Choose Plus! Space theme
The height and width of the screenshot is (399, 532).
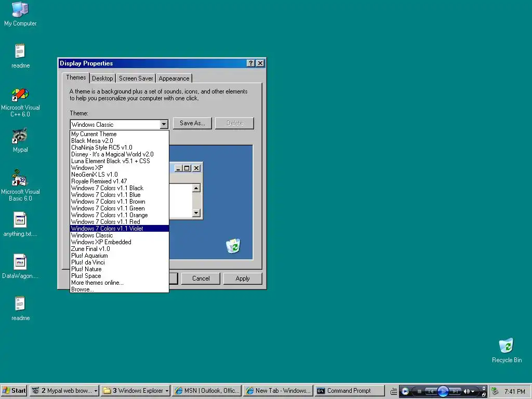point(119,276)
